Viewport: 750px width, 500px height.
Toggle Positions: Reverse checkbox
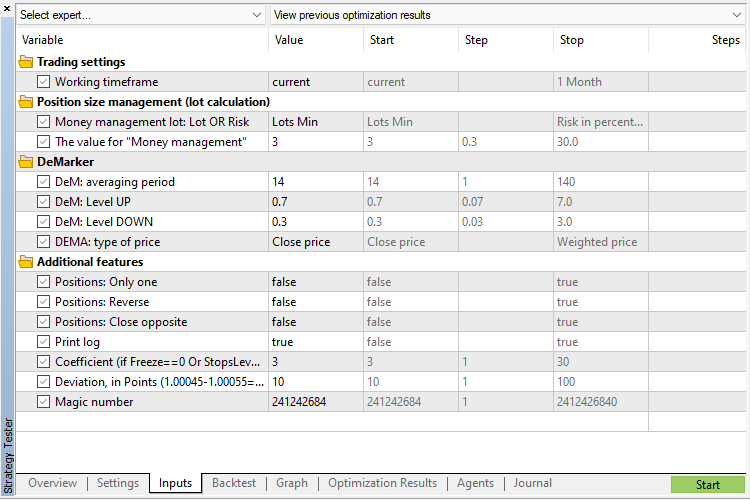pos(43,302)
